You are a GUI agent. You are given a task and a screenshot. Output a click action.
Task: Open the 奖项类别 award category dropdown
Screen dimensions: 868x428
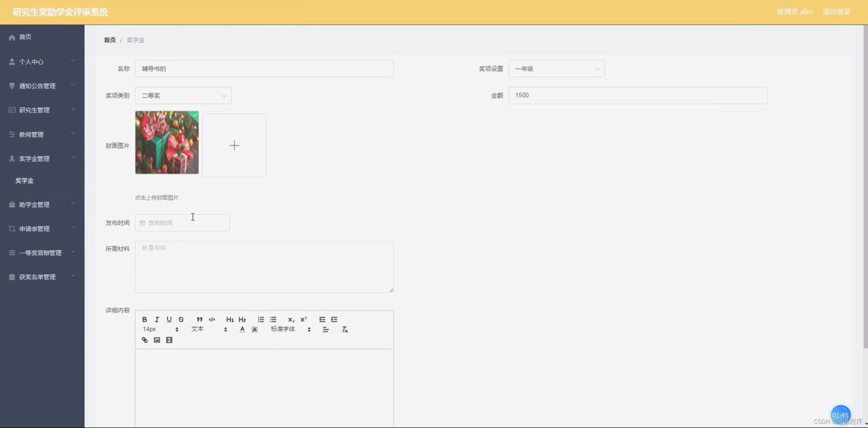(183, 95)
